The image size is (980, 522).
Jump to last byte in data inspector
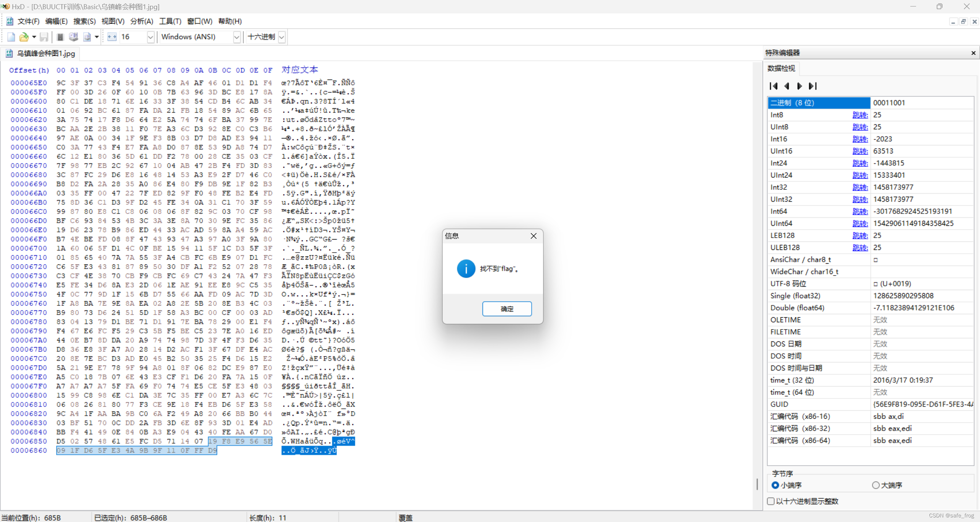(x=813, y=86)
